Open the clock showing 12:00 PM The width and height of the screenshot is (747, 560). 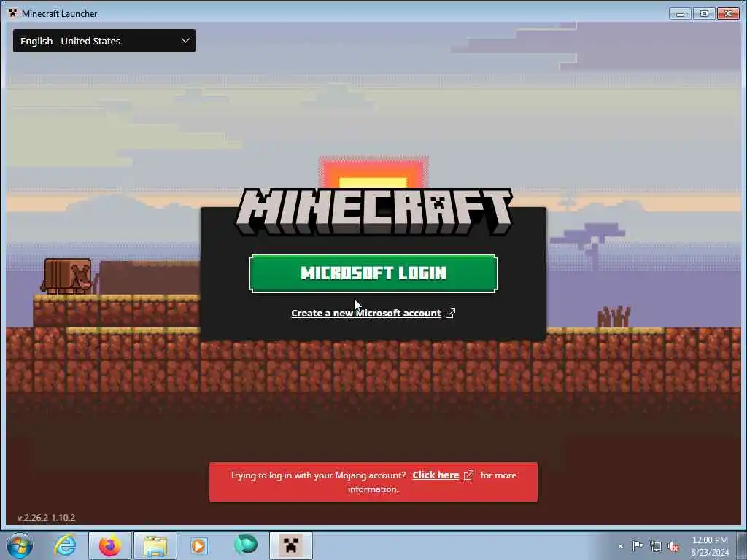coord(710,546)
